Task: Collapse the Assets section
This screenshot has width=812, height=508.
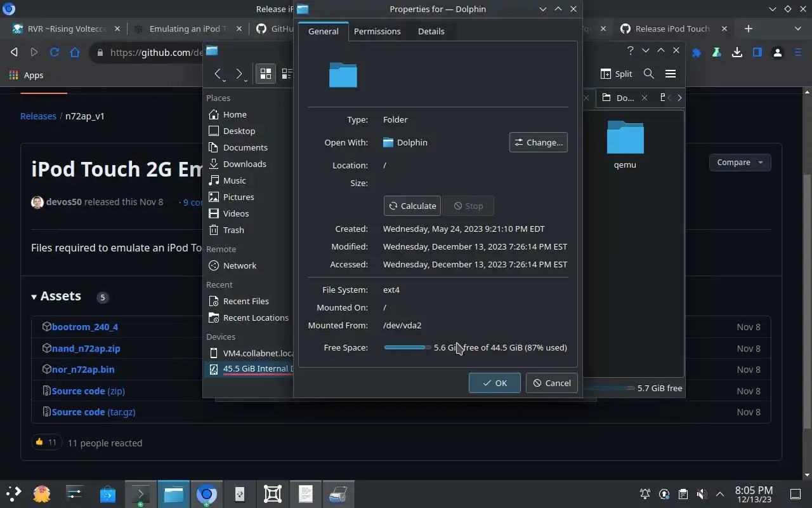Action: 56,296
